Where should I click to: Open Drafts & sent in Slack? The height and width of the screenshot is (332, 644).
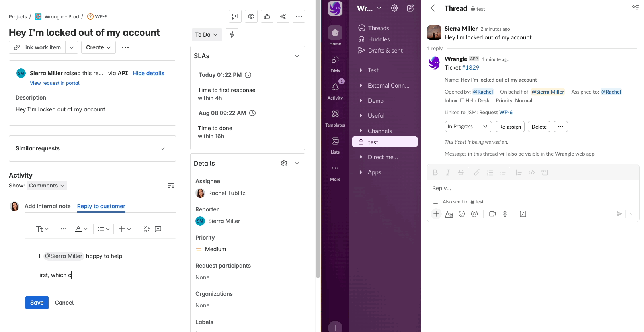[x=385, y=50]
